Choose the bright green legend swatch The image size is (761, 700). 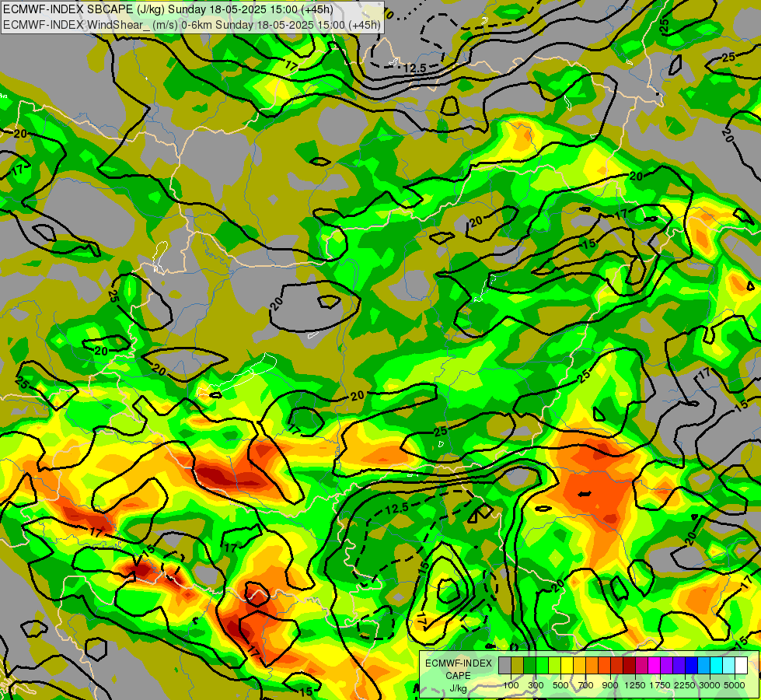pyautogui.click(x=542, y=666)
